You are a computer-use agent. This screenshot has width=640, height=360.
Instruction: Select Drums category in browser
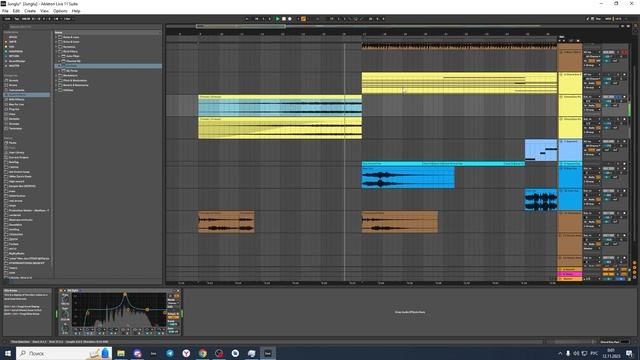[x=13, y=85]
